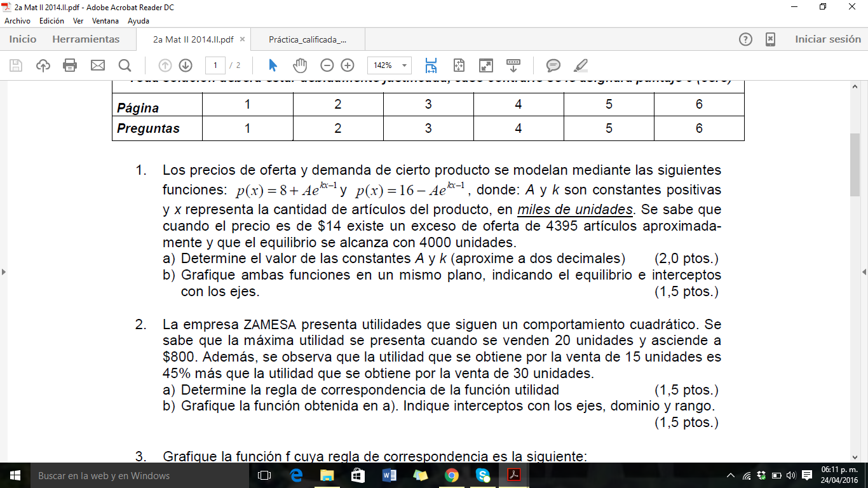Toggle the selection arrow tool
Image resolution: width=868 pixels, height=488 pixels.
coord(273,65)
